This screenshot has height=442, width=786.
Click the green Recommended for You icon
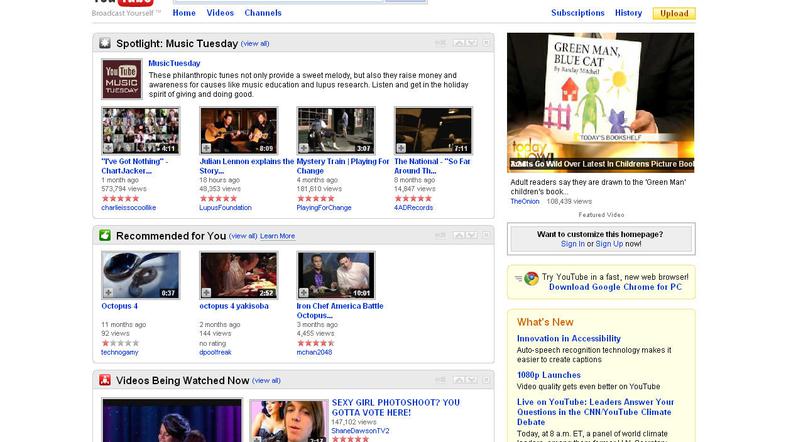[x=104, y=236]
